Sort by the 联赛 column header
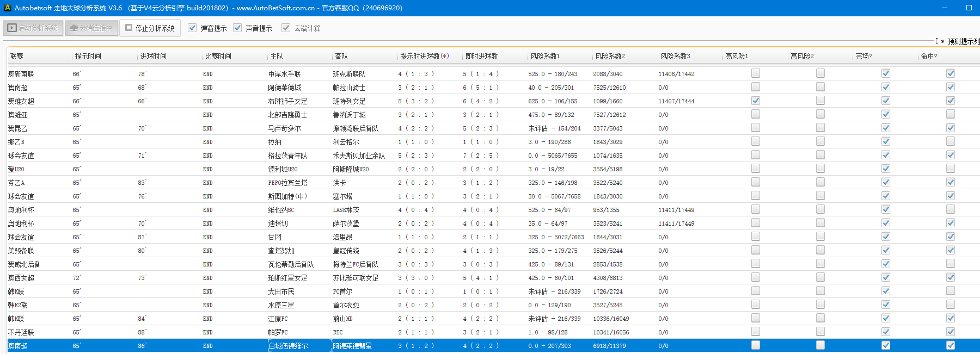The width and height of the screenshot is (980, 354). (x=17, y=56)
